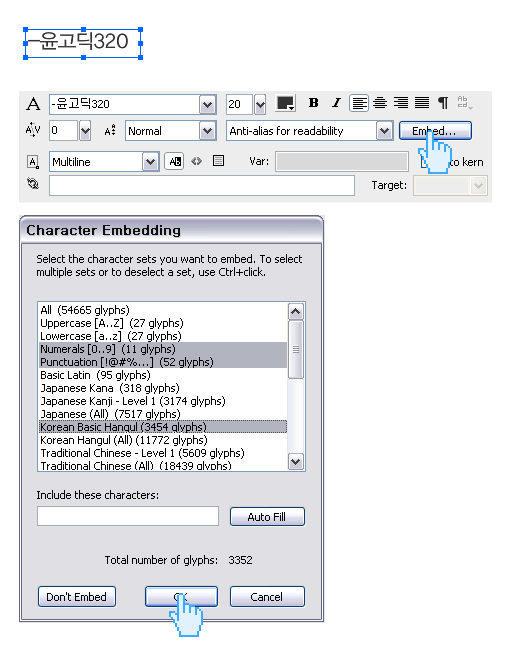Select Japanese (All) (7517 glyphs)
Screen dimensions: 514x667
click(x=163, y=414)
